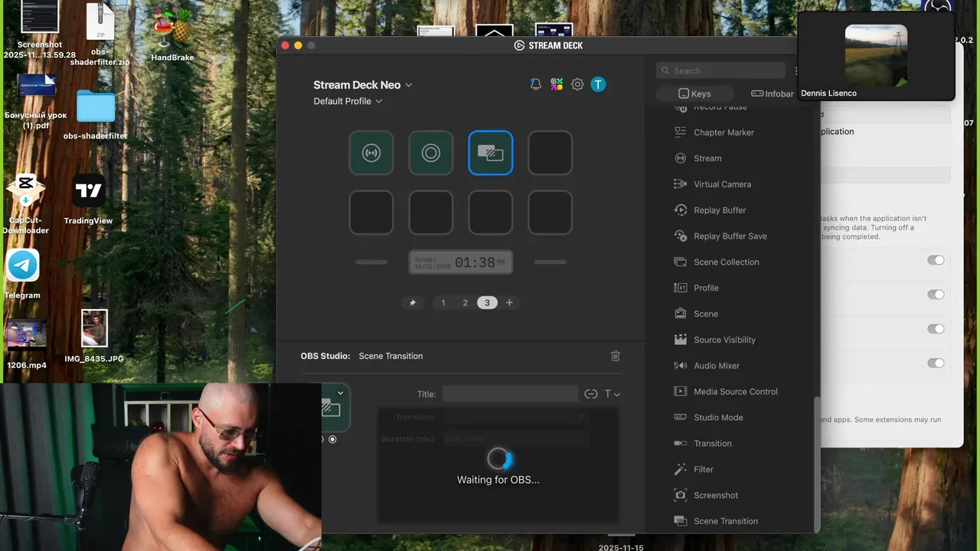The height and width of the screenshot is (551, 980).
Task: Click the Screenshot action camera icon
Action: point(680,495)
